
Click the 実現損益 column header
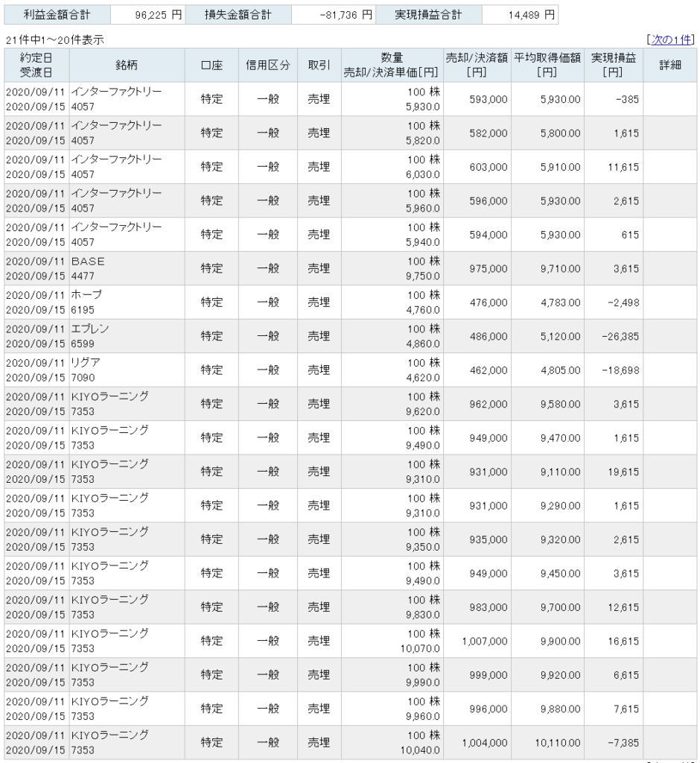(x=614, y=66)
